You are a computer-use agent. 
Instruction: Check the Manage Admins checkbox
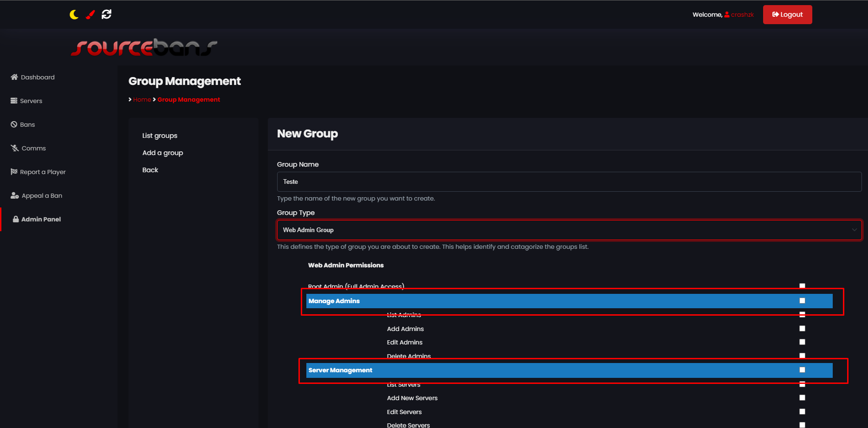(802, 301)
